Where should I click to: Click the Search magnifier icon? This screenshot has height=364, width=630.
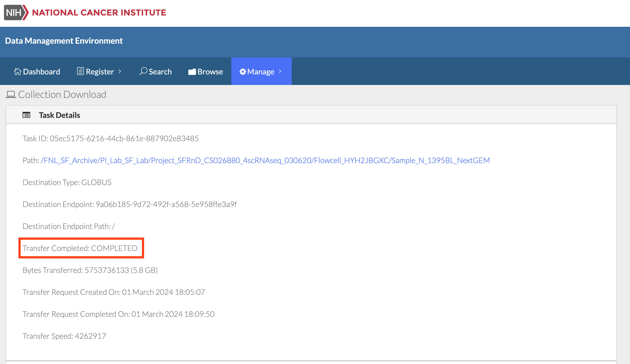pyautogui.click(x=143, y=71)
